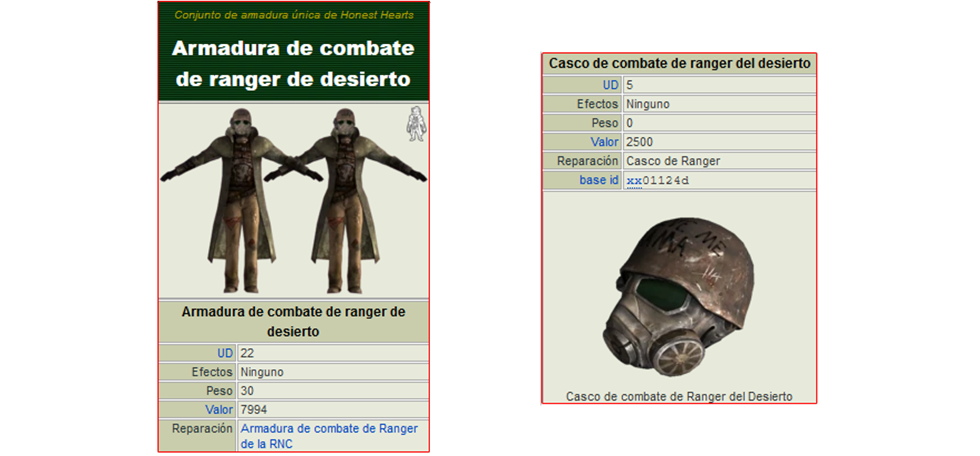Image resolution: width=980 pixels, height=456 pixels.
Task: Click the Casco de Ranger repair text
Action: pos(673,161)
